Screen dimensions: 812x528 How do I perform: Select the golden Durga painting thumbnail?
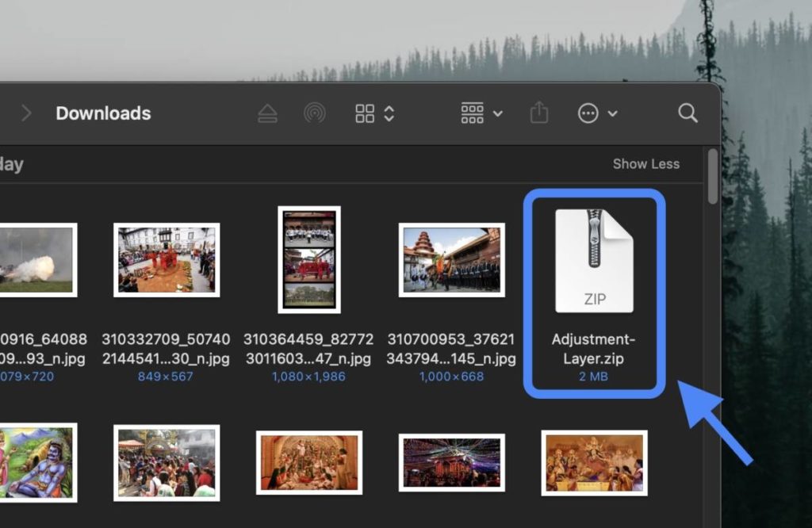pos(595,463)
